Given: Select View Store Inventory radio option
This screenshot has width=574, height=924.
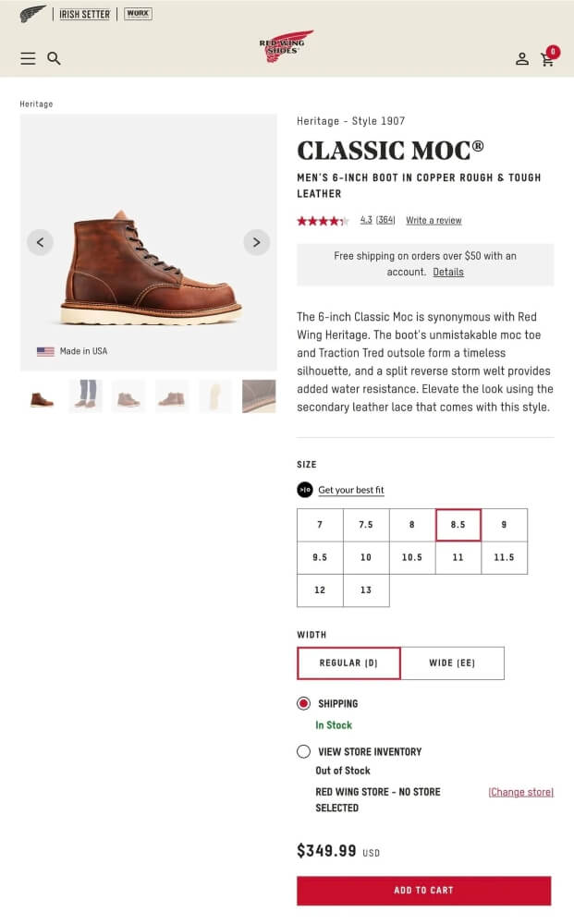Looking at the screenshot, I should 303,751.
